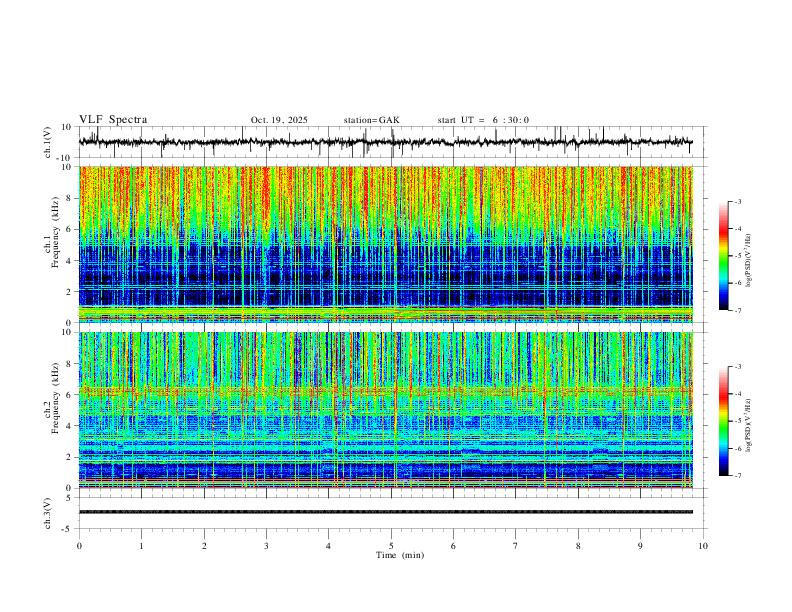Viewport: 792px width, 612px height.
Task: Click the ch.2 spectrogram color scale bar
Action: tap(723, 421)
